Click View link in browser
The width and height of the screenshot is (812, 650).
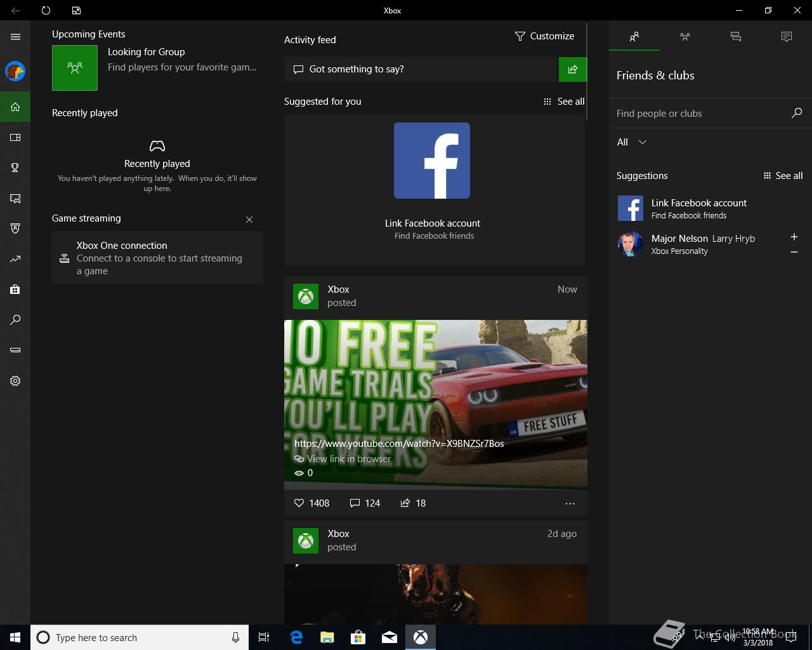[x=343, y=459]
